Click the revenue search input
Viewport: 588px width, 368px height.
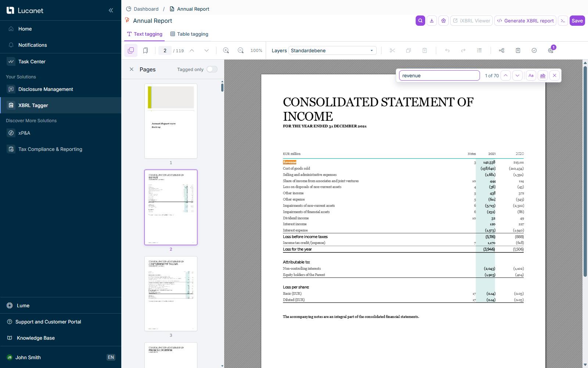pyautogui.click(x=439, y=75)
